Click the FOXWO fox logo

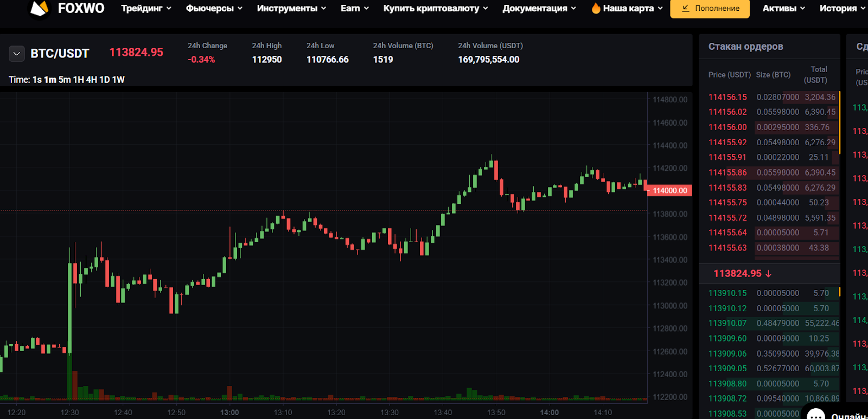39,8
